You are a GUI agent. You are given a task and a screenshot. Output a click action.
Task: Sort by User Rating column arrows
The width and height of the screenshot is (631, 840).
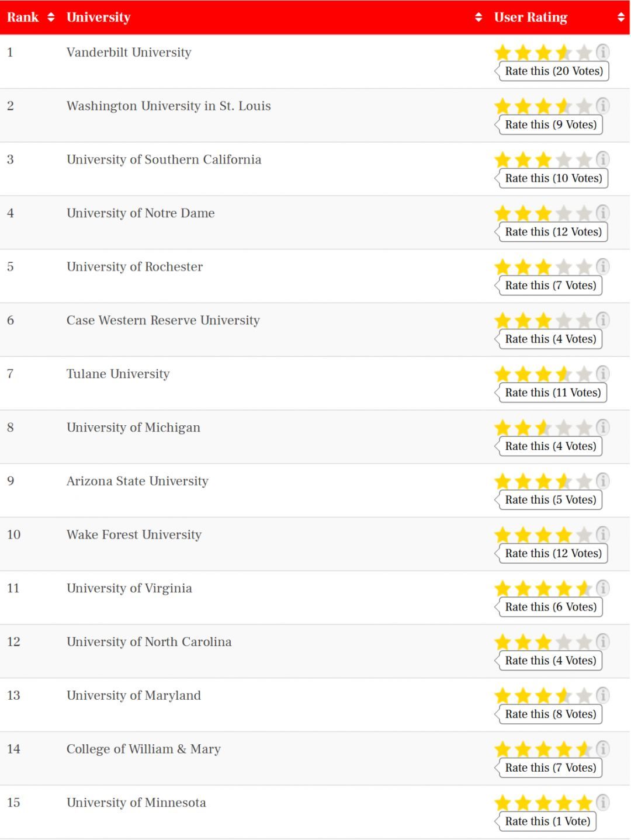tap(621, 17)
